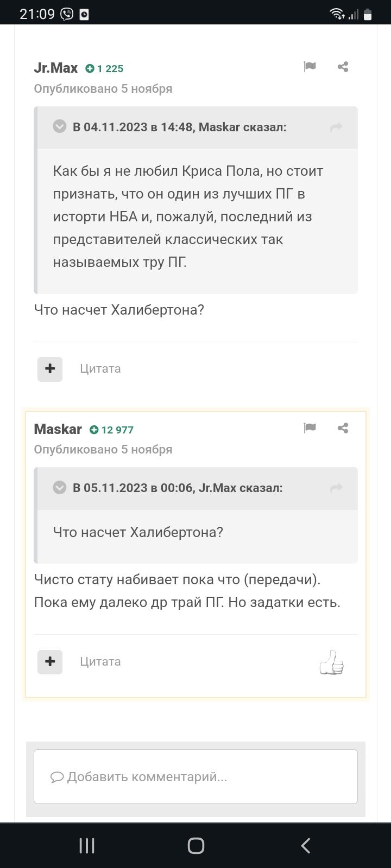Flag Maskar's post as inappropriate

(x=310, y=428)
